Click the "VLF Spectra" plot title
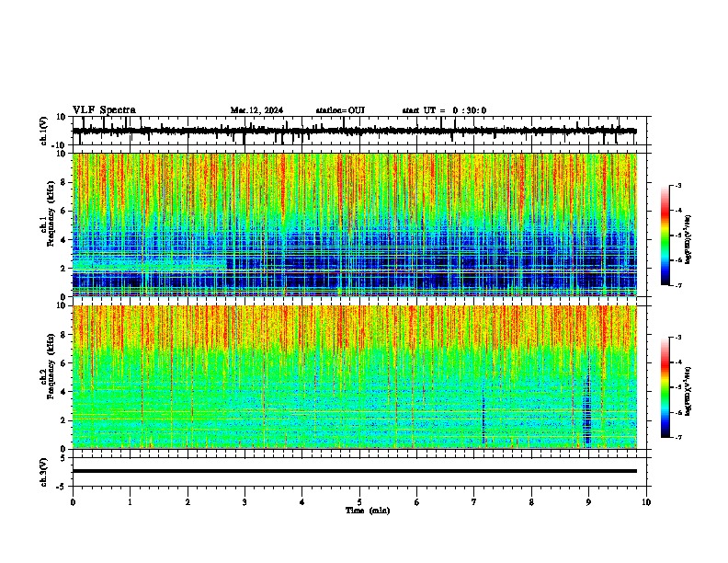The image size is (728, 563). point(104,110)
